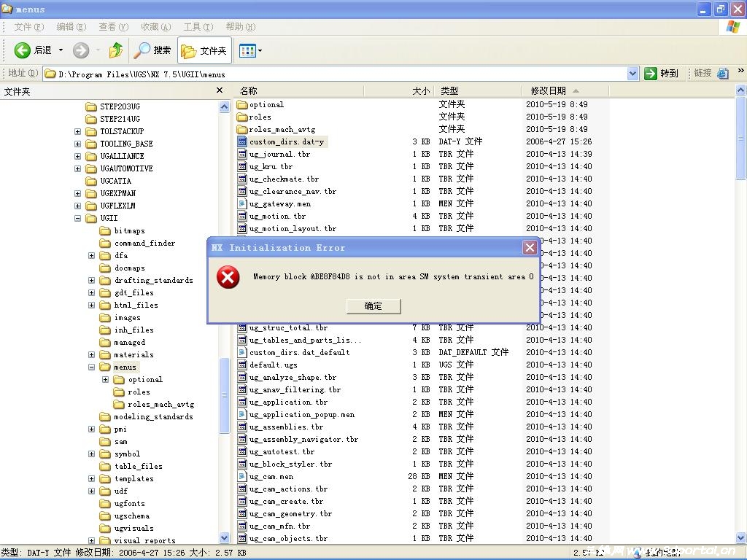This screenshot has width=747, height=560.
Task: Open the Views icon dropdown
Action: (251, 50)
